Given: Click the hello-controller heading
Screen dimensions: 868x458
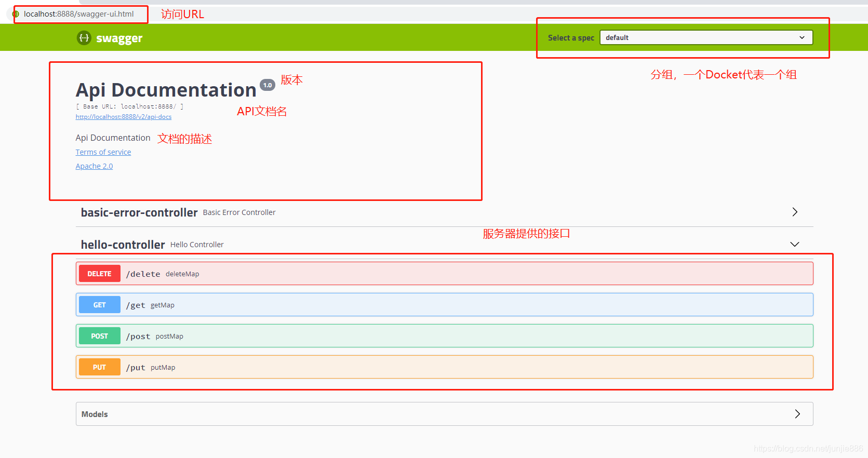Looking at the screenshot, I should click(123, 245).
